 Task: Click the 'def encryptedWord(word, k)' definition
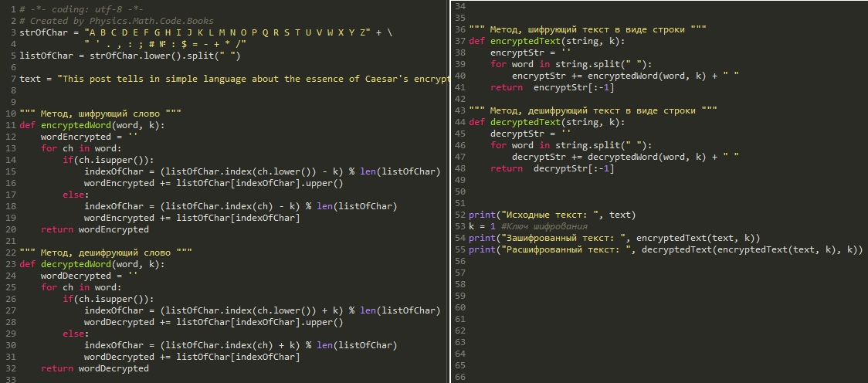point(92,125)
